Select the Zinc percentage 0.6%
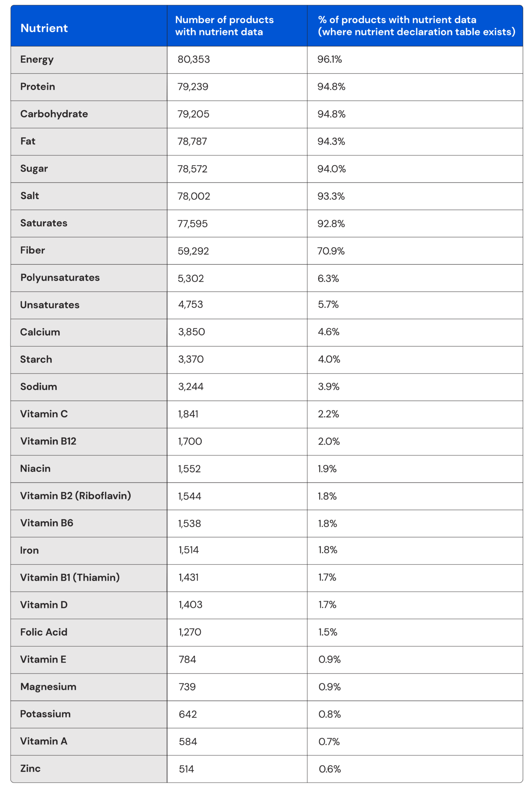The height and width of the screenshot is (802, 532). (x=330, y=769)
